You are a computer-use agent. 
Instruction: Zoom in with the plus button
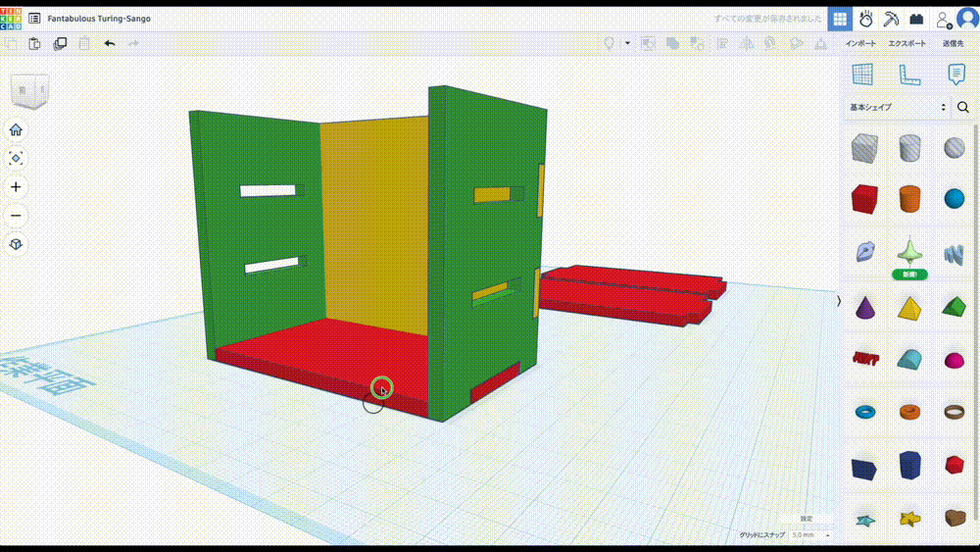[x=16, y=187]
